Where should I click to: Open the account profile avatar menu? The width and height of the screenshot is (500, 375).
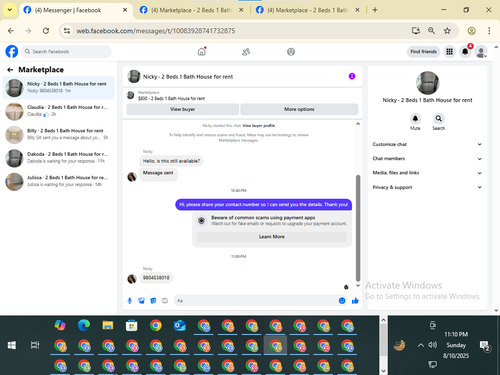click(x=481, y=52)
